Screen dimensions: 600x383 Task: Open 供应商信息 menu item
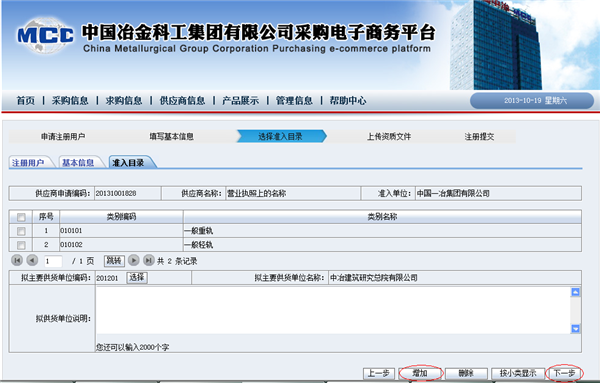(x=182, y=101)
